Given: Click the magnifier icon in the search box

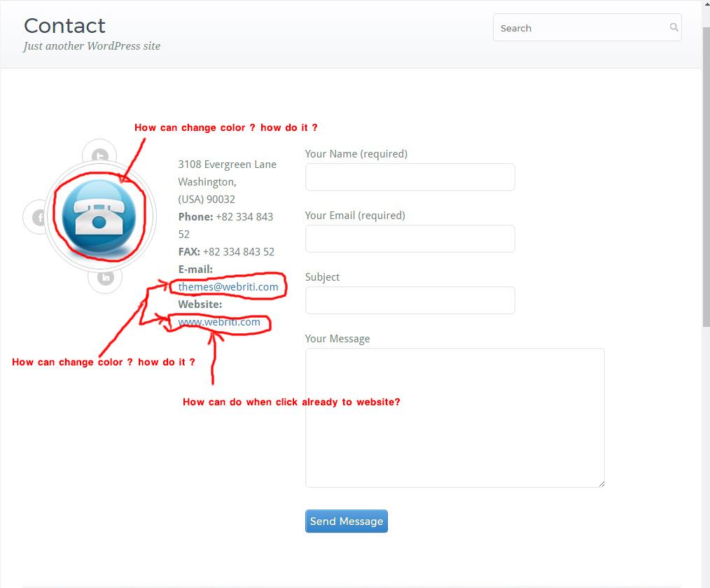Looking at the screenshot, I should (673, 27).
